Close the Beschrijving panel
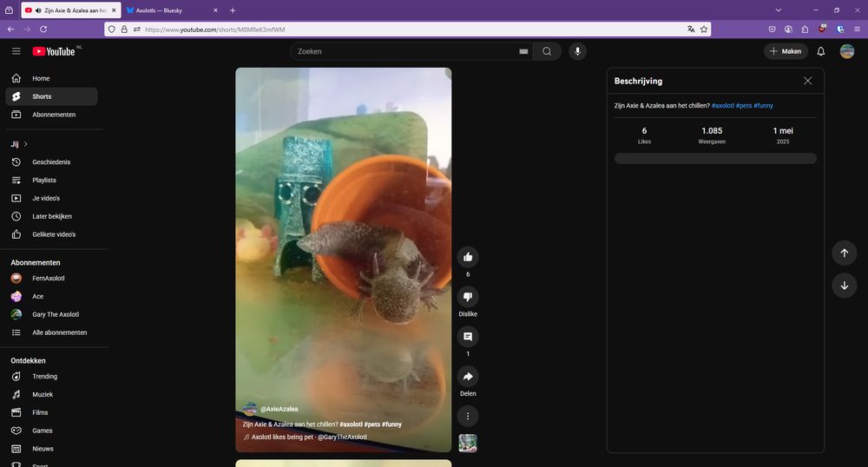 point(807,81)
